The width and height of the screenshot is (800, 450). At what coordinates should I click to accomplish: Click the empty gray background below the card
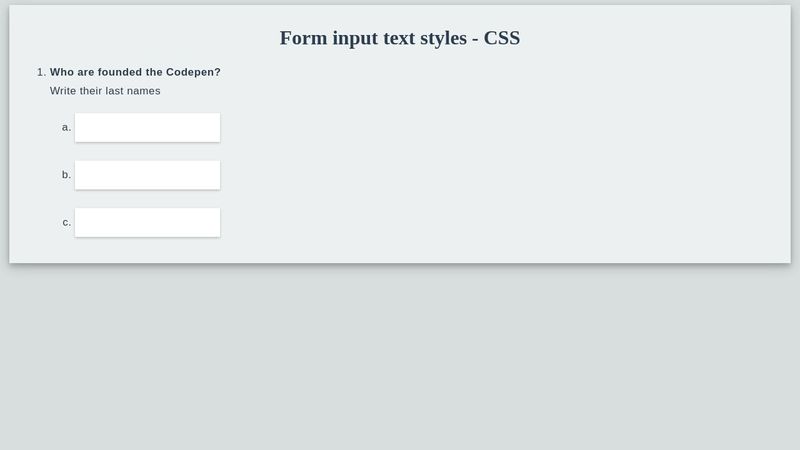pyautogui.click(x=400, y=357)
